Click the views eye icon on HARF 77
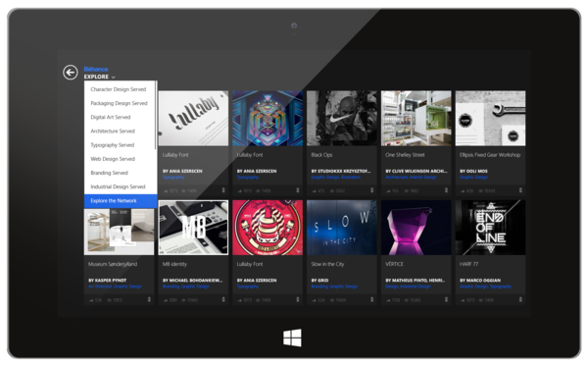 [481, 300]
